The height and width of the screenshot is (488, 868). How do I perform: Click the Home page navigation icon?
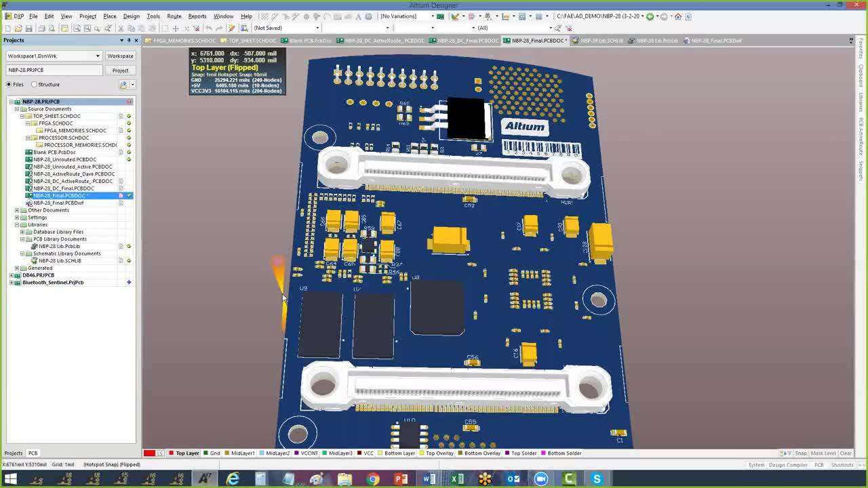pyautogui.click(x=677, y=16)
